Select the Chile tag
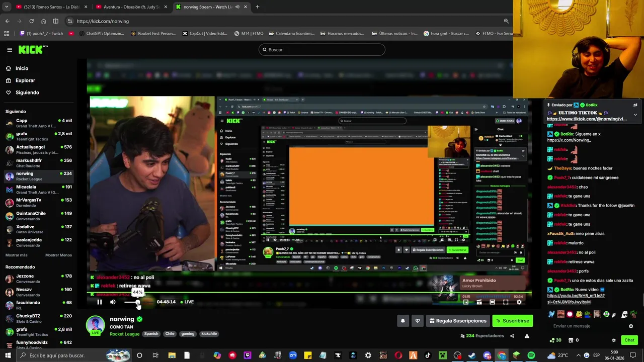The width and height of the screenshot is (644, 362). (170, 334)
